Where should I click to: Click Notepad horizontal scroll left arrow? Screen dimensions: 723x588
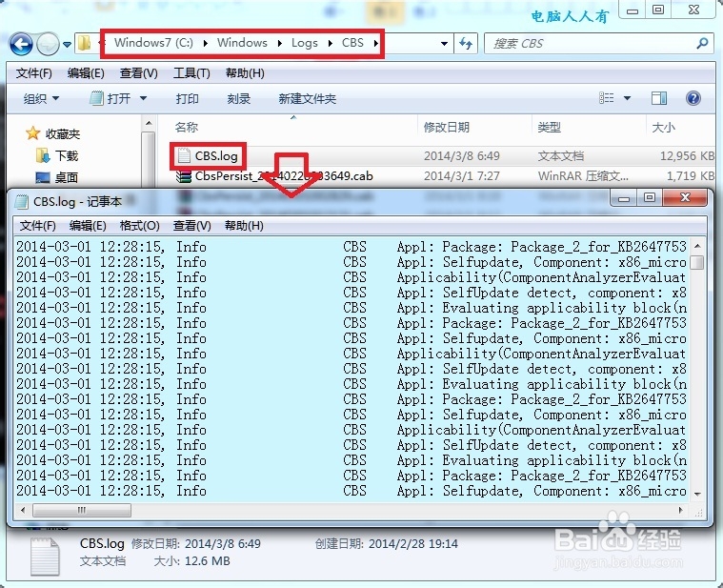point(23,510)
